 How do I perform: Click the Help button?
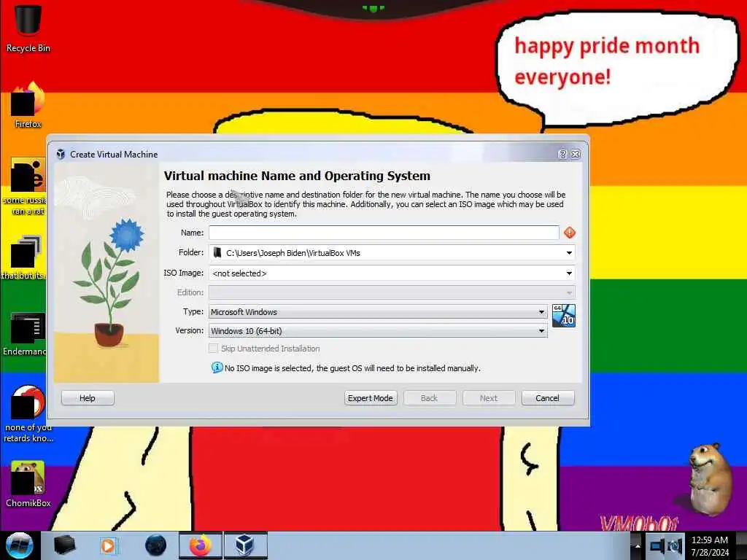pyautogui.click(x=88, y=398)
